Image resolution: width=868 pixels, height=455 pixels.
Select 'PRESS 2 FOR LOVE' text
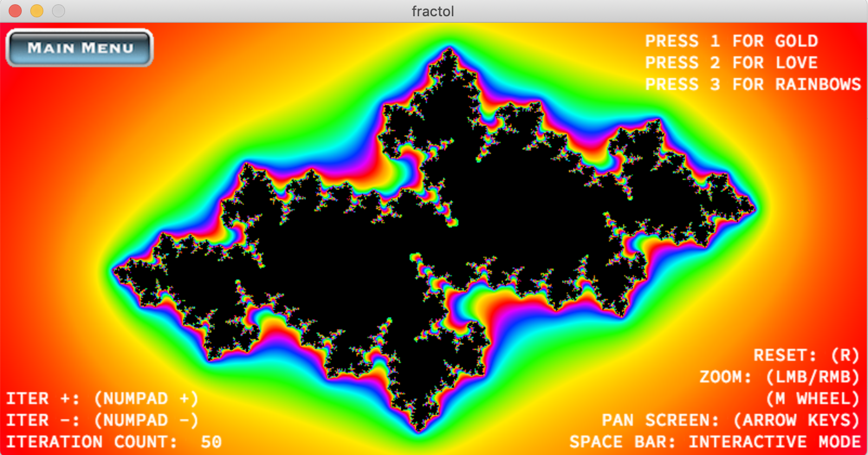tap(731, 63)
